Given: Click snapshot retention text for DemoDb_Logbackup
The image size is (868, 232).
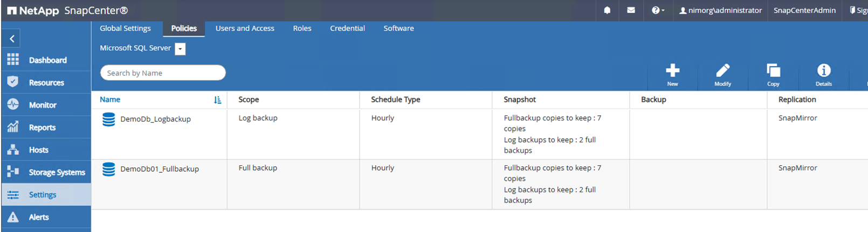Looking at the screenshot, I should coord(552,134).
